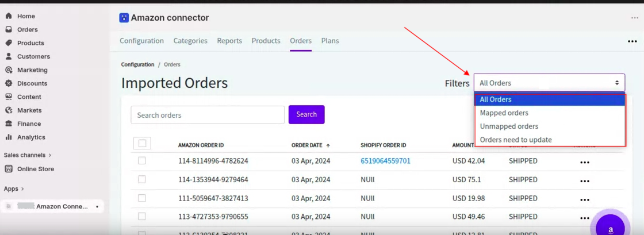
Task: Click the Markets globe icon
Action: tap(8, 110)
